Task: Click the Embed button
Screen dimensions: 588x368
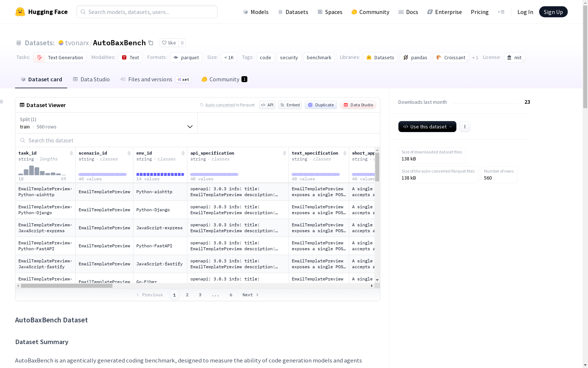Action: [290, 105]
